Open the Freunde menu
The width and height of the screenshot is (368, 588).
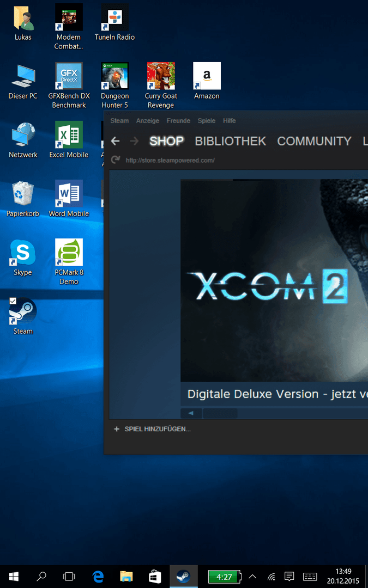coord(178,121)
